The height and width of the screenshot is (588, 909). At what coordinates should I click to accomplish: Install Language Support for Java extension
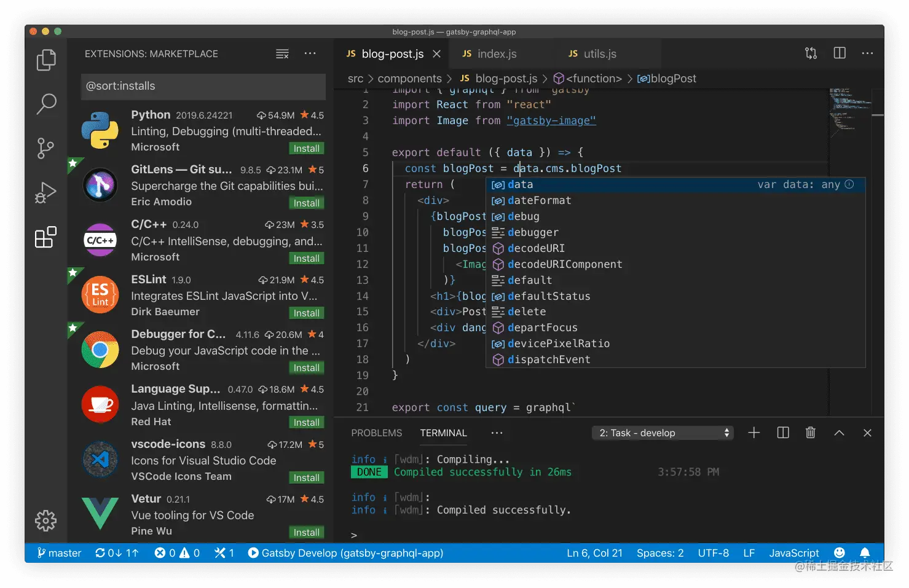point(306,422)
